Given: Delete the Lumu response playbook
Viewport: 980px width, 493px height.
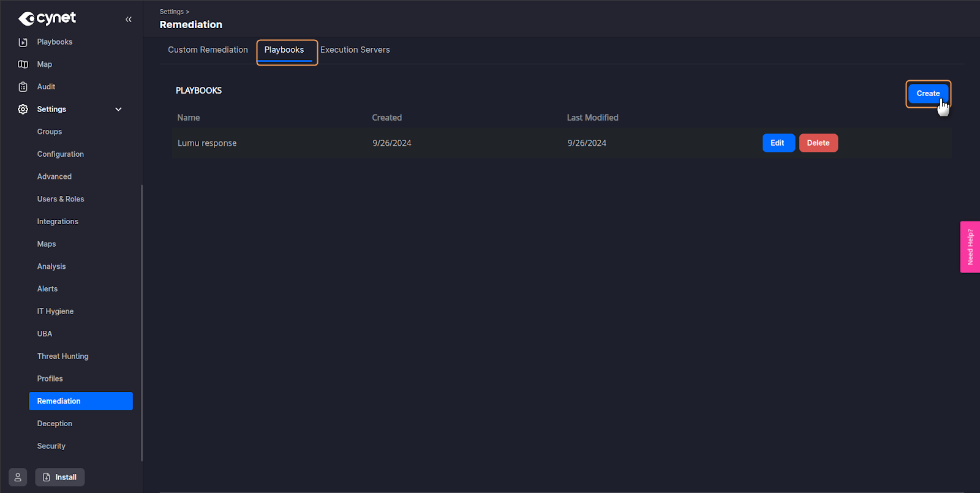Looking at the screenshot, I should [x=818, y=143].
